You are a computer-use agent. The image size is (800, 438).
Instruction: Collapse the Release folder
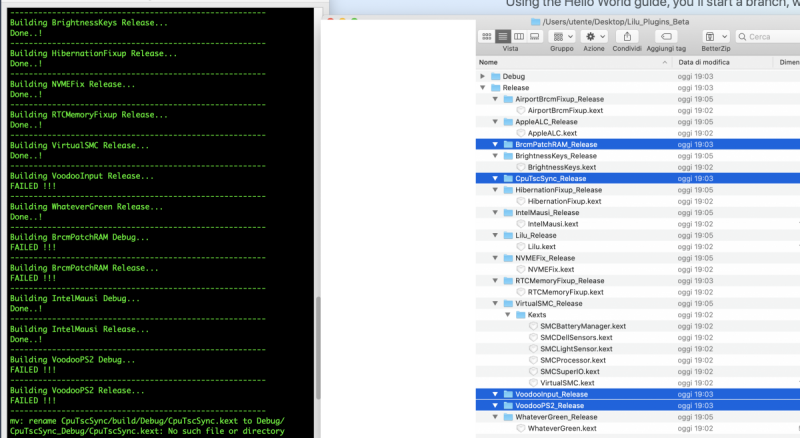click(483, 88)
